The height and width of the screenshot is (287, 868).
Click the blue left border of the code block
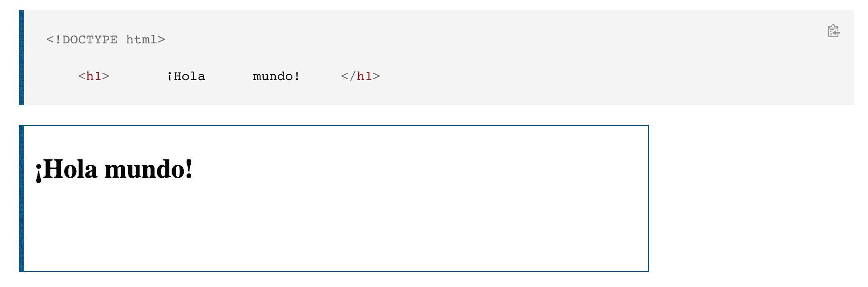click(22, 58)
